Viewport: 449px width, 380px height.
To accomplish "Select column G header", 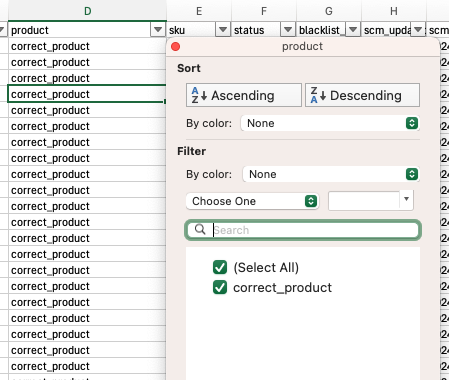I will tap(329, 11).
